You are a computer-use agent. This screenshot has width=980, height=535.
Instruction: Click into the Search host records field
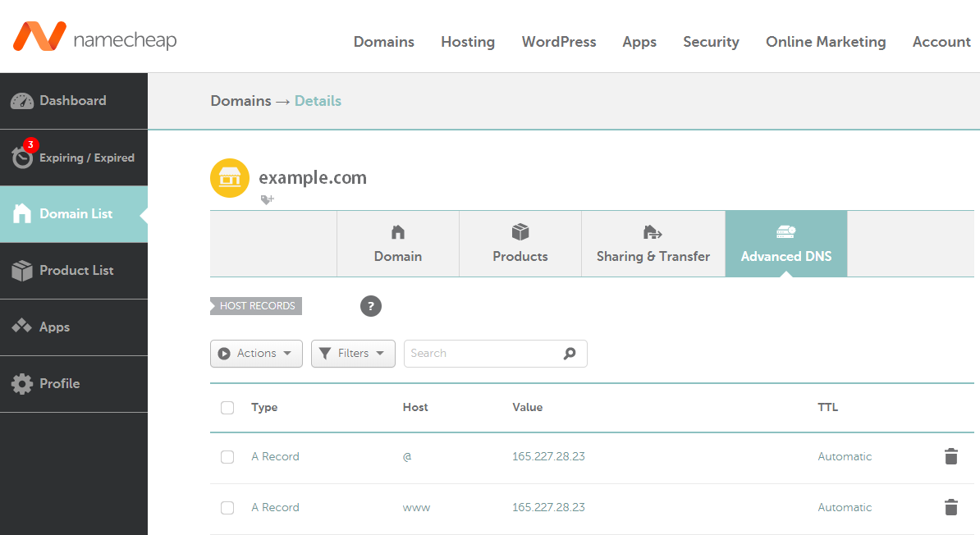[484, 353]
